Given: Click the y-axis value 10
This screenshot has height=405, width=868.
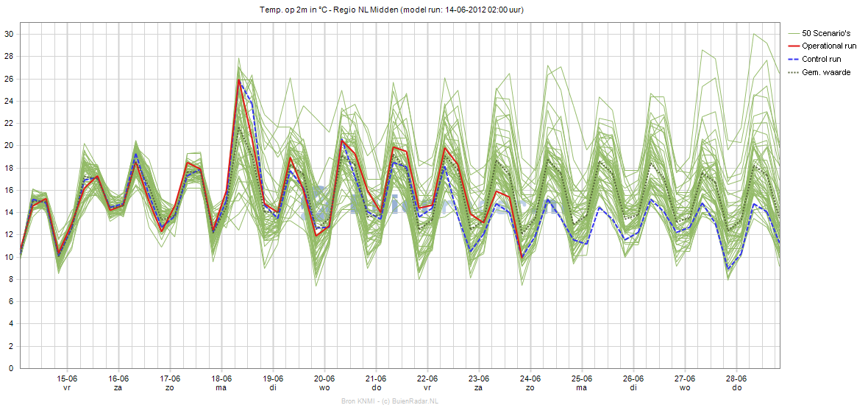Looking at the screenshot, I should tap(8, 257).
